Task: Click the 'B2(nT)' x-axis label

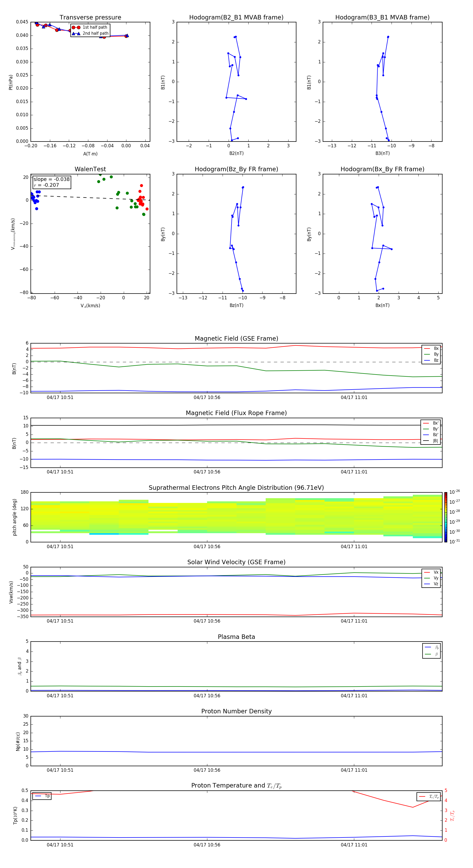Action: pos(236,153)
